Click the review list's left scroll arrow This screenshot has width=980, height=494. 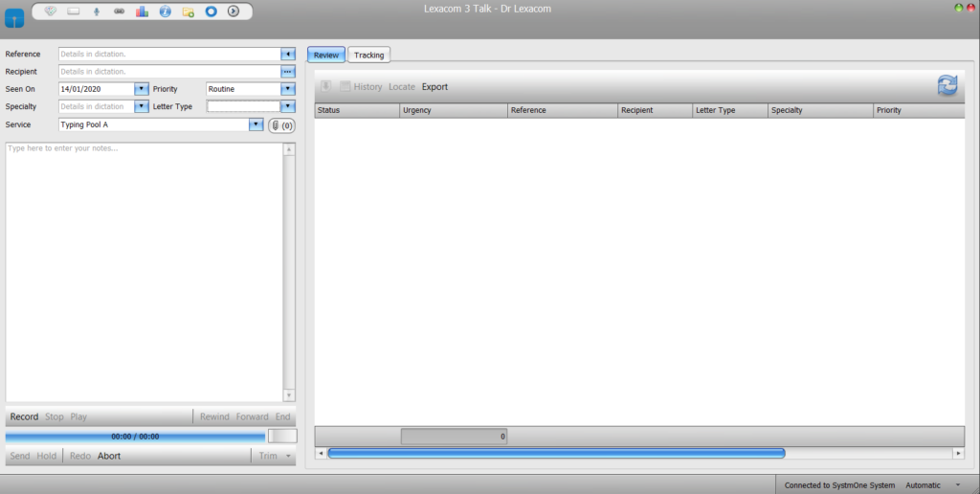click(x=321, y=454)
